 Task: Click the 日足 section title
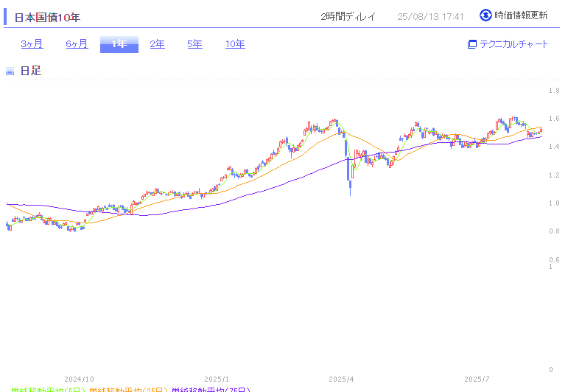coord(31,71)
